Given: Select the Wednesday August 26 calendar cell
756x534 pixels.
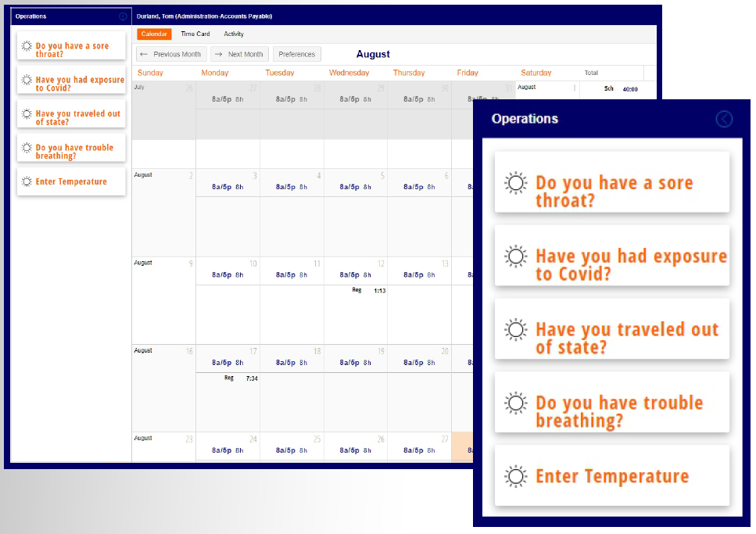Looking at the screenshot, I should pyautogui.click(x=356, y=448).
